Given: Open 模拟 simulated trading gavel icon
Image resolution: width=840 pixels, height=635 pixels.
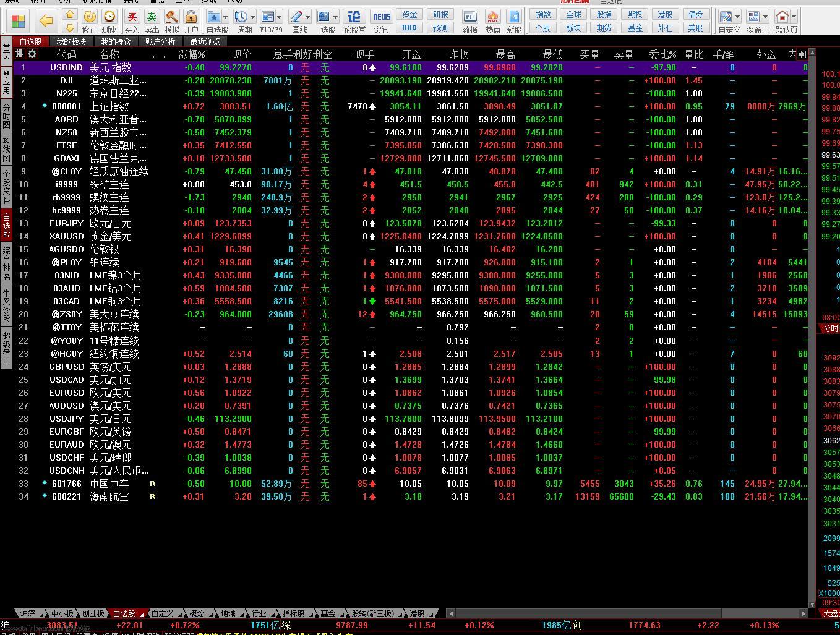Looking at the screenshot, I should 172,17.
